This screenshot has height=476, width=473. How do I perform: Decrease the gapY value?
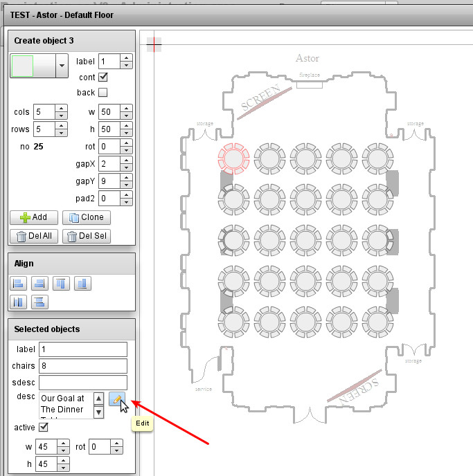126,185
